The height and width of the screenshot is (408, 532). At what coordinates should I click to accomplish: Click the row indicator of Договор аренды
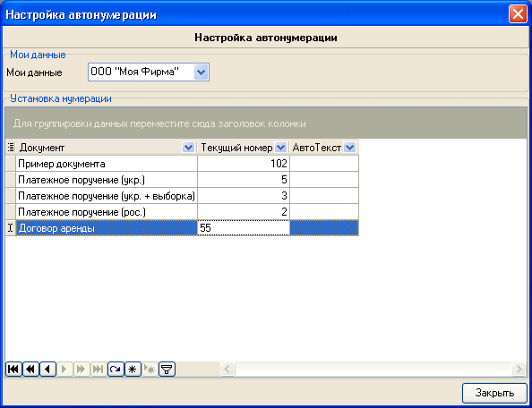(11, 228)
